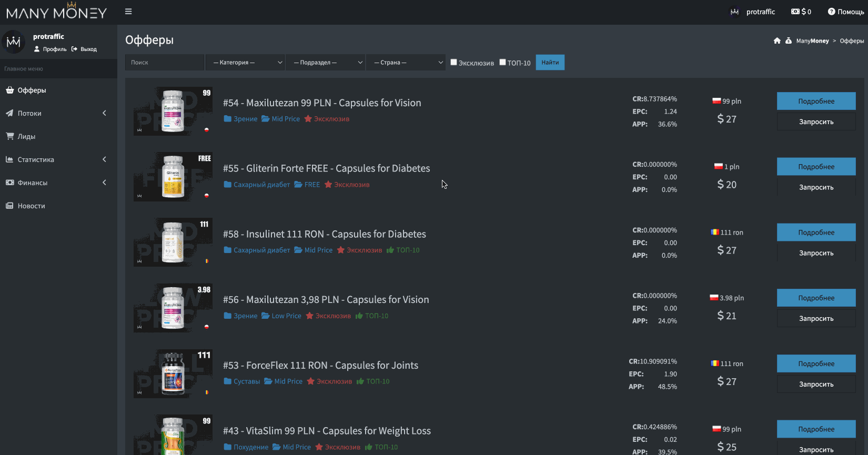Click Подробнее for Gliterin Forte FREE
This screenshot has height=455, width=868.
point(816,166)
